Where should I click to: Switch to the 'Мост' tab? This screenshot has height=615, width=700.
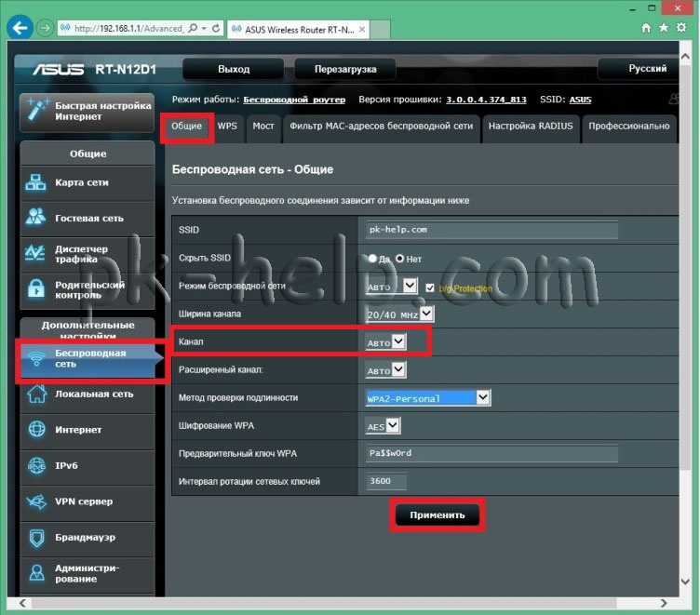click(263, 127)
